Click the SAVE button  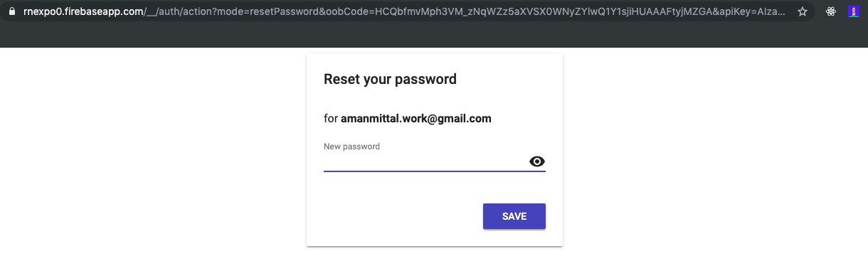coord(514,216)
